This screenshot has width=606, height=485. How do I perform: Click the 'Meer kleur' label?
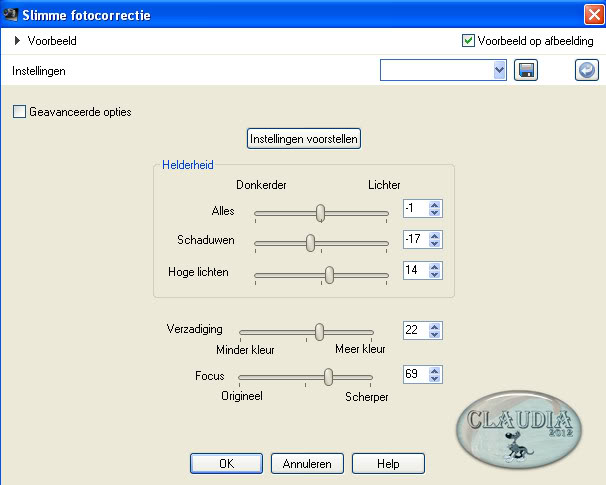(x=360, y=349)
